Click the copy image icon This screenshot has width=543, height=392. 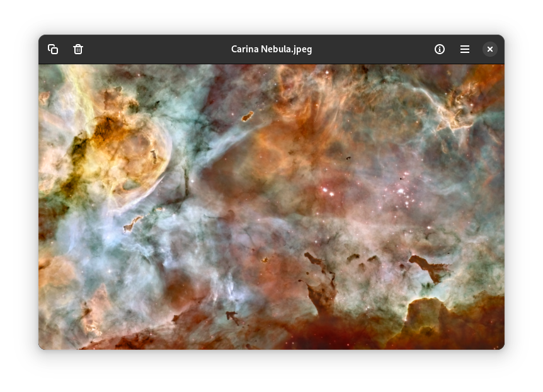pos(53,49)
